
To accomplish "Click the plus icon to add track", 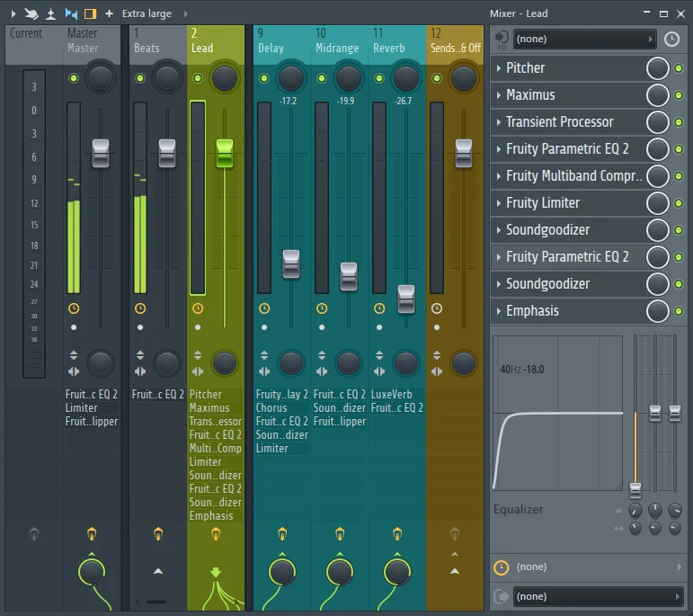I will [x=109, y=14].
